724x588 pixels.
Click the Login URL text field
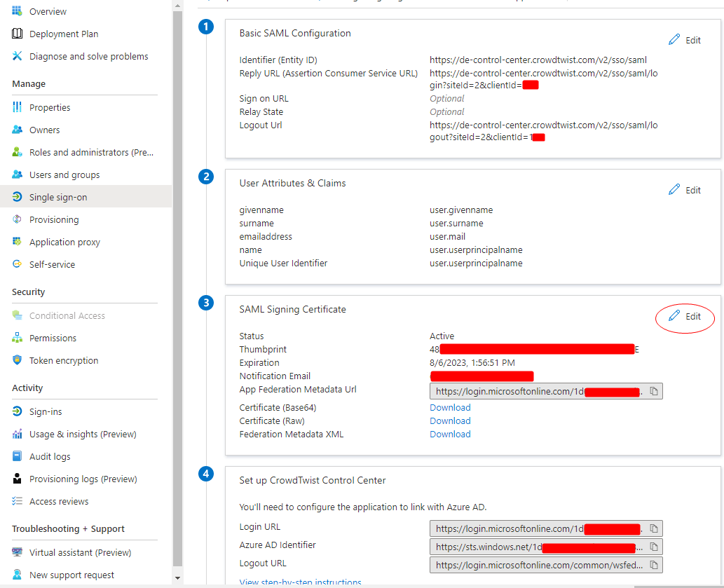point(546,528)
